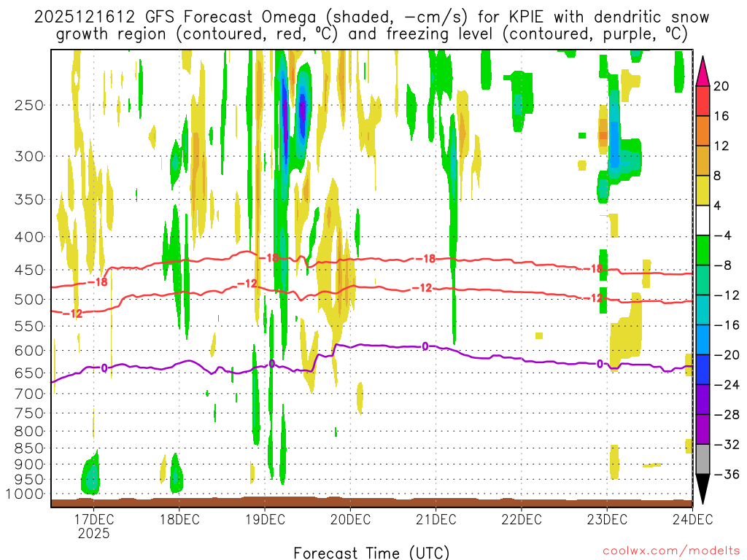Click the purple 0 freezing label near 17DEC

coord(104,367)
